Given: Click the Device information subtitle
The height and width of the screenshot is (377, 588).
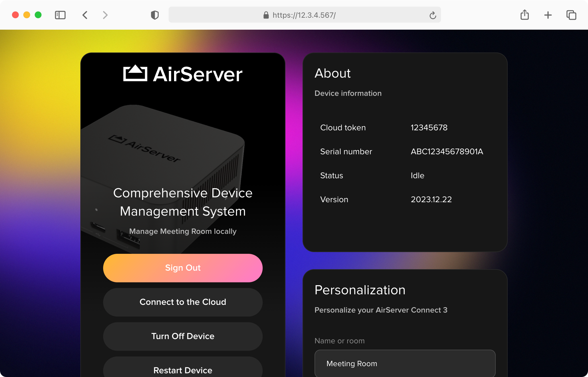Looking at the screenshot, I should [x=348, y=93].
